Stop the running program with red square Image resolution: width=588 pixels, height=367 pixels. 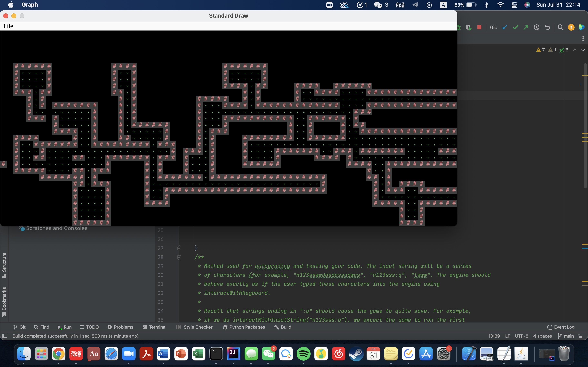[x=479, y=28]
